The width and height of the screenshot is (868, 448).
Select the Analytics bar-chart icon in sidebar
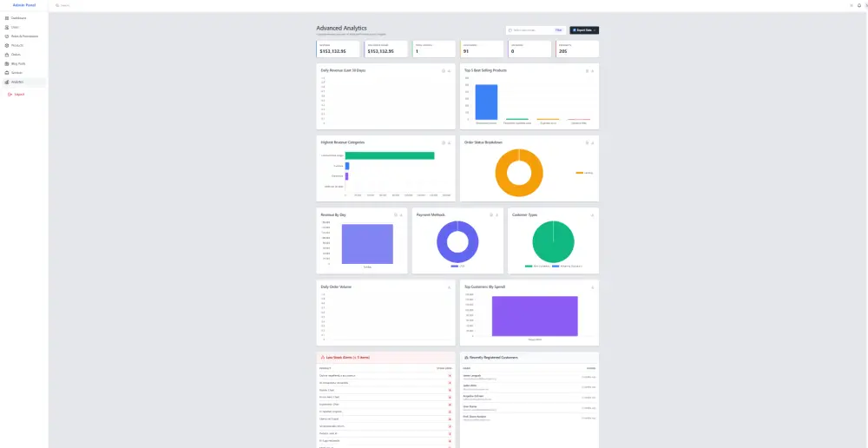[7, 82]
